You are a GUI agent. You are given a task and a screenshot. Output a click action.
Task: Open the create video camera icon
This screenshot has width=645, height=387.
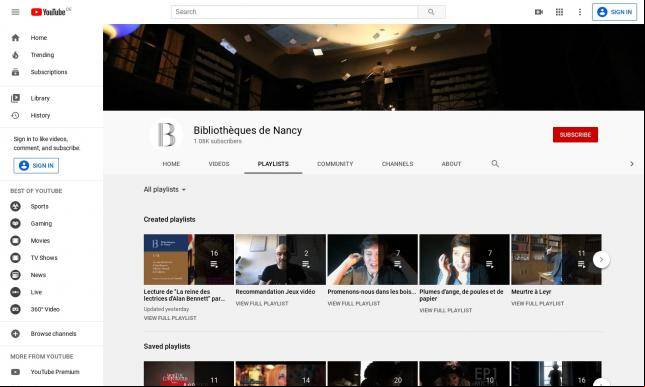coord(538,12)
